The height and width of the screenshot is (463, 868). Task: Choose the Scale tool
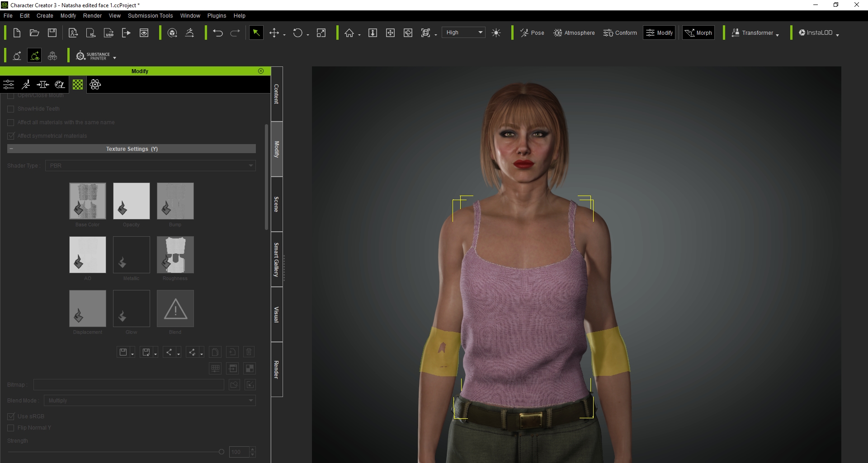(321, 33)
